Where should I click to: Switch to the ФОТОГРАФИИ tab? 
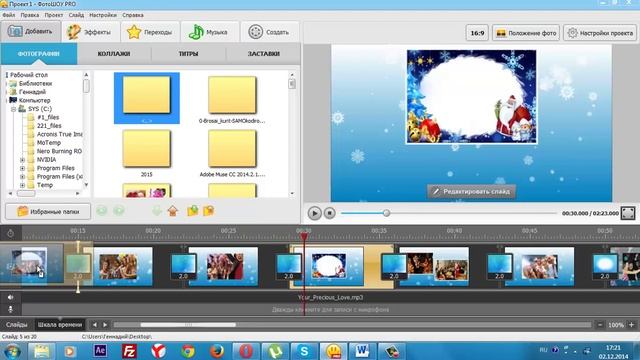click(x=39, y=54)
